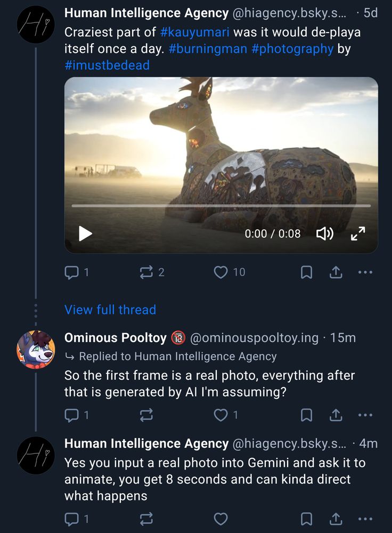Viewport: 392px width, 533px height.
Task: Repost Ominous Pooltoy's reply
Action: click(x=146, y=415)
